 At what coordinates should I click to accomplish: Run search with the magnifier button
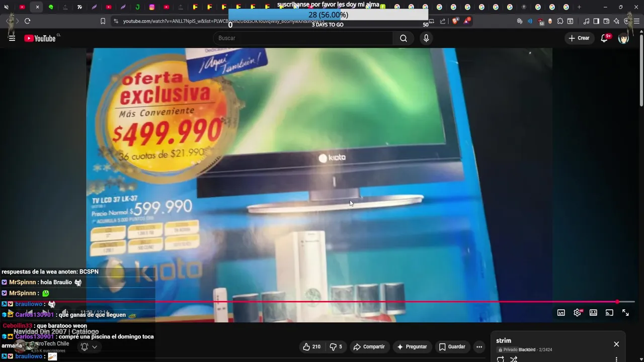[404, 38]
